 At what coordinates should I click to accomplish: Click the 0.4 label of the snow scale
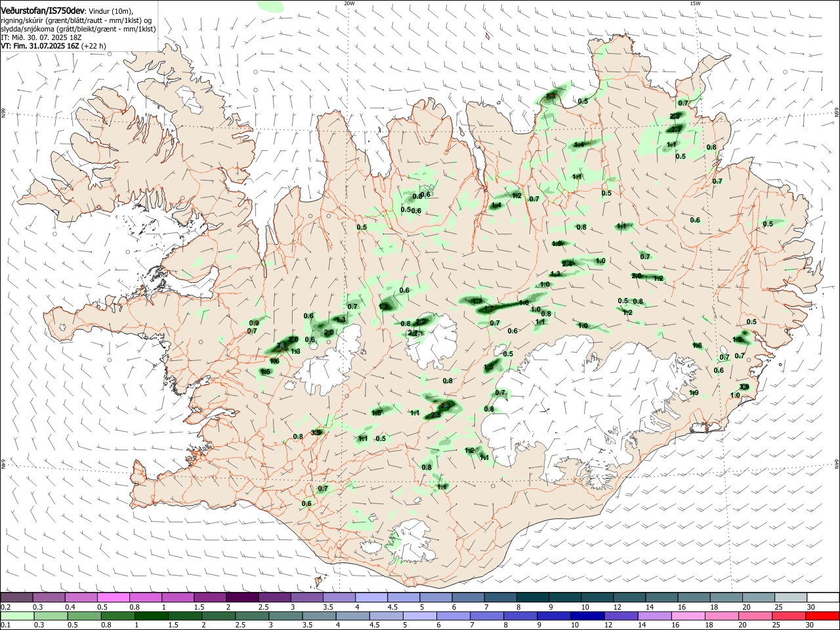pyautogui.click(x=70, y=607)
